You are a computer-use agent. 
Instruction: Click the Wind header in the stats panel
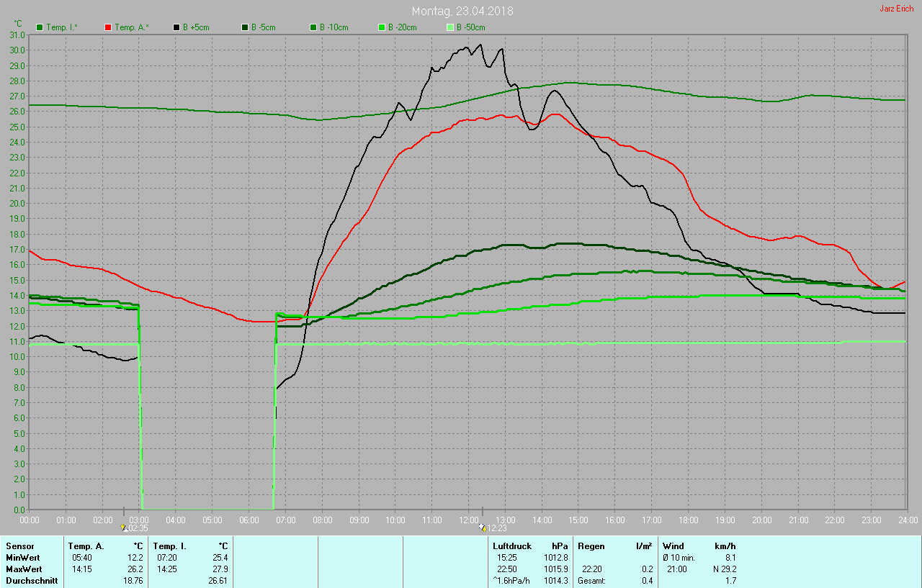[673, 546]
